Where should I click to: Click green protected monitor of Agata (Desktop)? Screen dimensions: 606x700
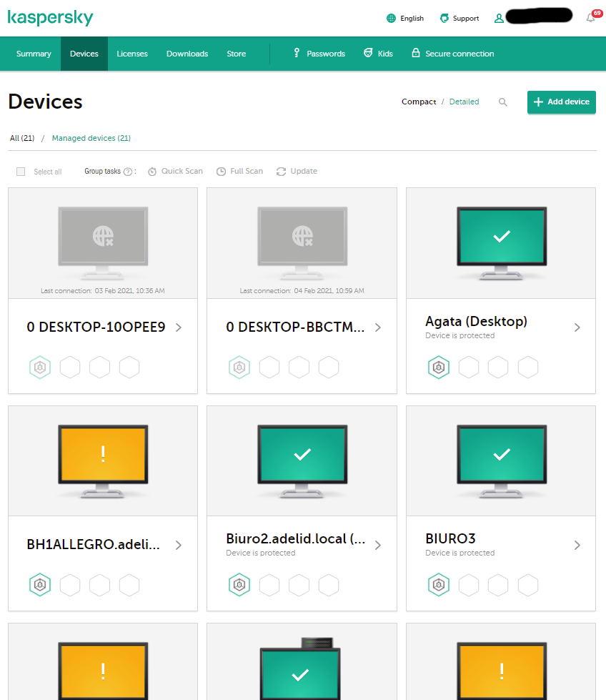(502, 243)
